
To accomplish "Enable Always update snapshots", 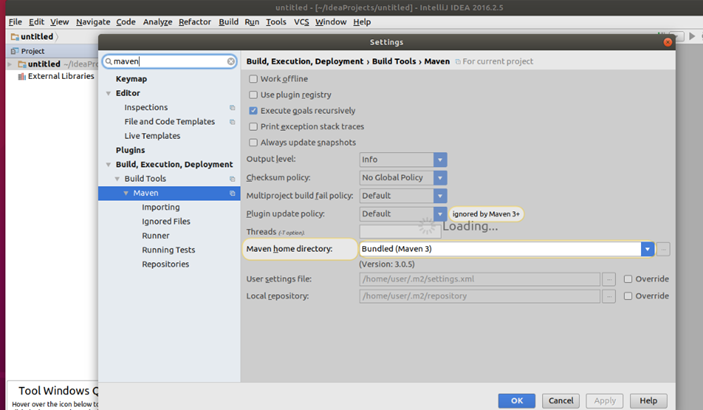I will pos(253,143).
